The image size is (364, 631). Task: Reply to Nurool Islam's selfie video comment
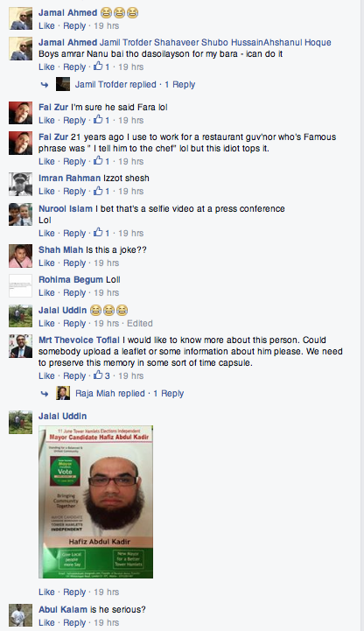(74, 233)
